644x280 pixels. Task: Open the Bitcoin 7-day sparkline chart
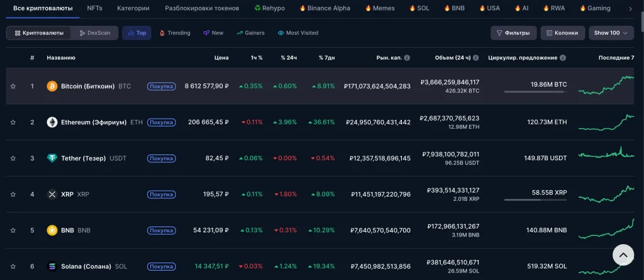coord(606,85)
